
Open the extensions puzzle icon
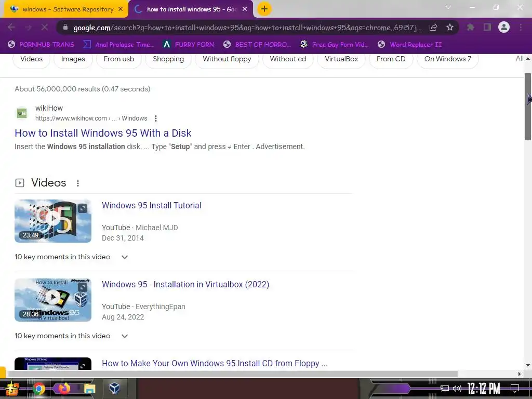pos(470,27)
